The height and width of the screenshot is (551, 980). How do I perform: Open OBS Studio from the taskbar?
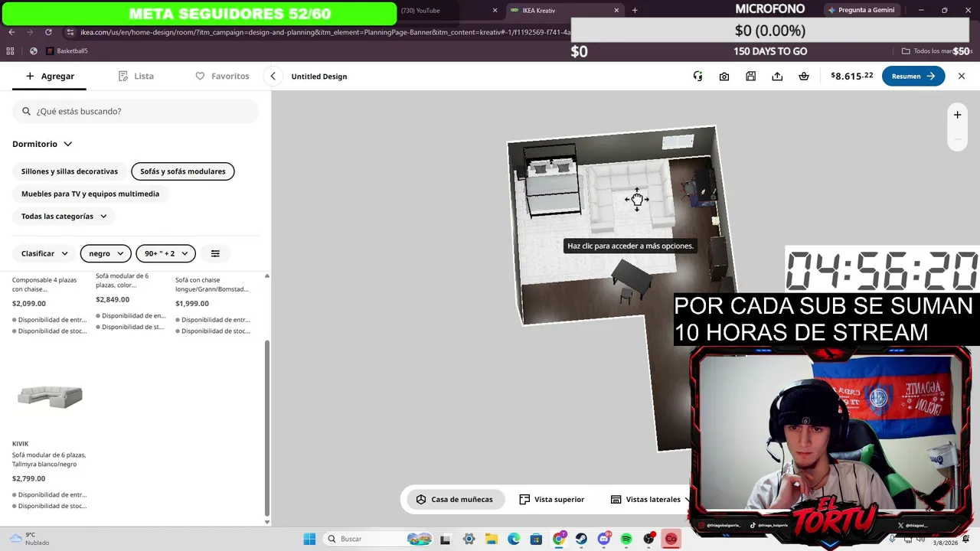coord(649,539)
